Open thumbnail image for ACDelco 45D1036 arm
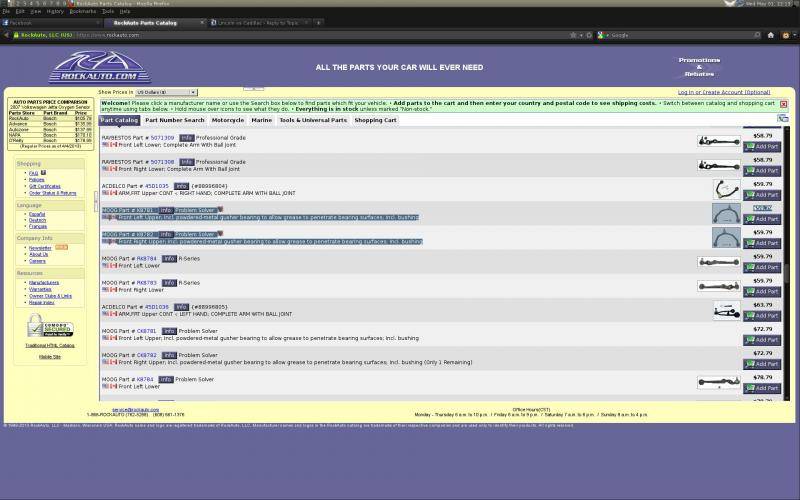The width and height of the screenshot is (800, 500). 727,311
